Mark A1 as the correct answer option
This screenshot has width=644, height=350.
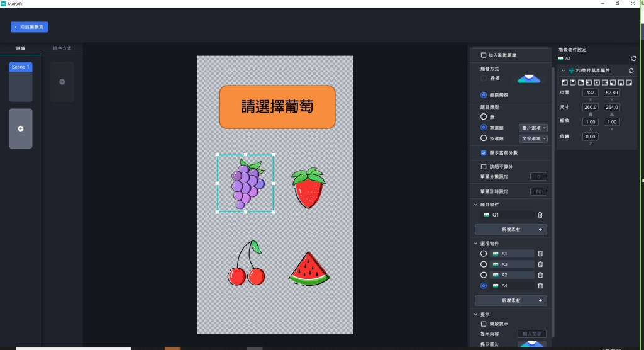tap(483, 254)
